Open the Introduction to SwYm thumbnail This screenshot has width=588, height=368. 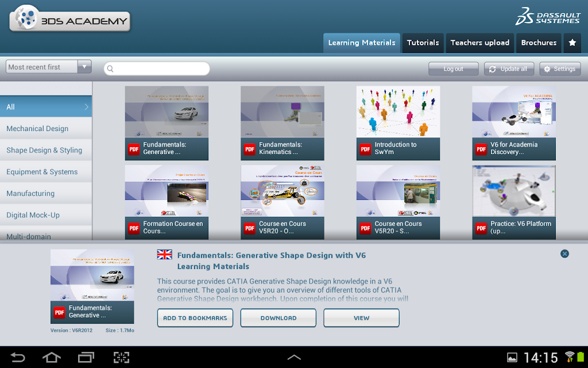(x=399, y=123)
